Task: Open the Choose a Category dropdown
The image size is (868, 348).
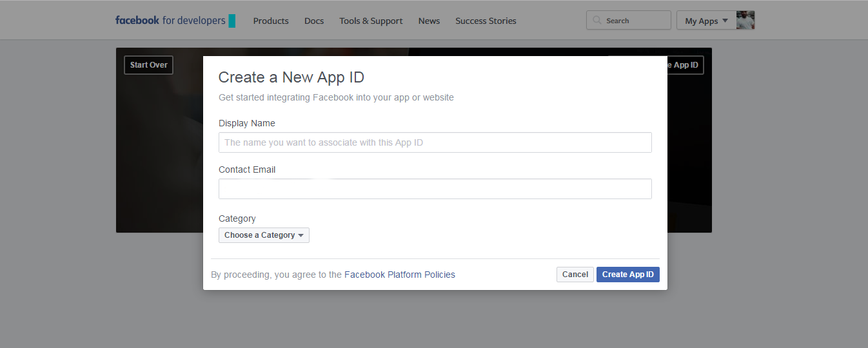Action: [264, 235]
